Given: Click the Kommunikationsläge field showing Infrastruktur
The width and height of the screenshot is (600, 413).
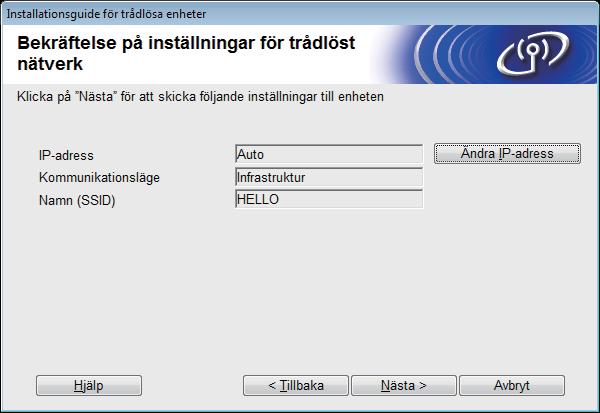Looking at the screenshot, I should point(329,177).
